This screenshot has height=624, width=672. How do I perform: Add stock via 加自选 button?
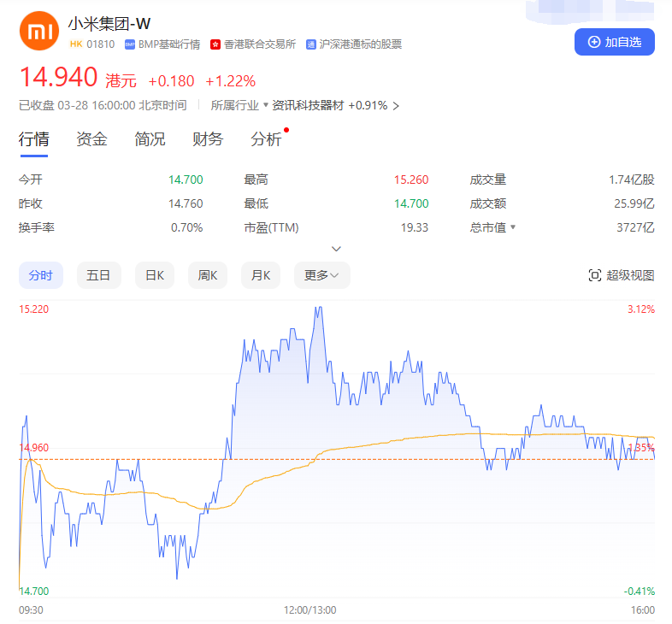click(614, 42)
